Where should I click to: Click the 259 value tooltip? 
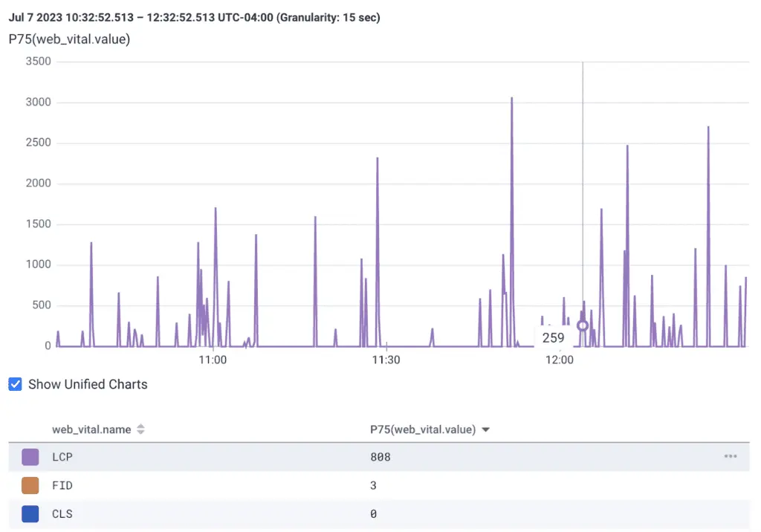553,337
